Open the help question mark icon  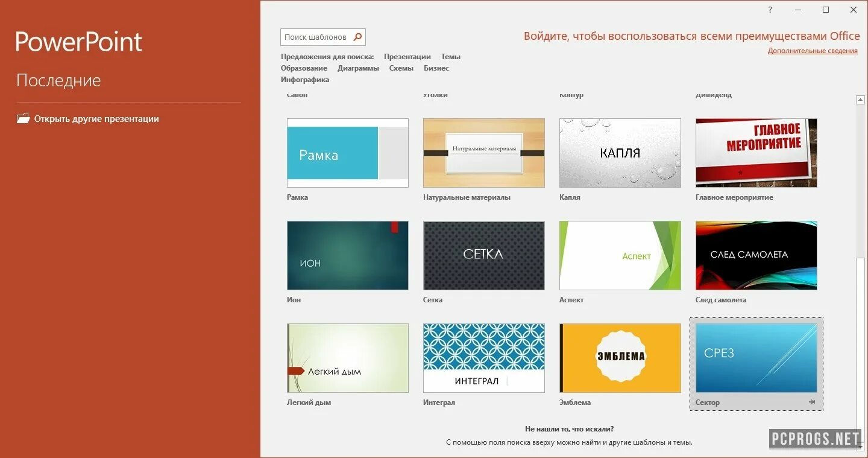[x=770, y=10]
